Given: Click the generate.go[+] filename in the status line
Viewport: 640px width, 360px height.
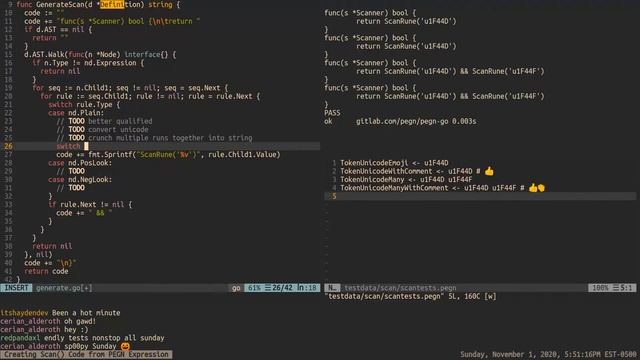Looking at the screenshot, I should coord(64,288).
